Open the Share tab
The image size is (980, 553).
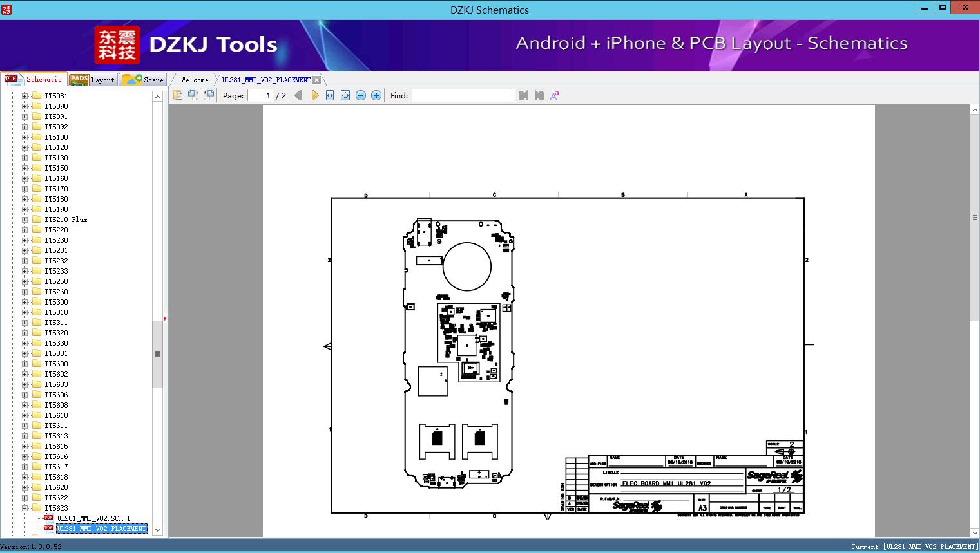144,80
